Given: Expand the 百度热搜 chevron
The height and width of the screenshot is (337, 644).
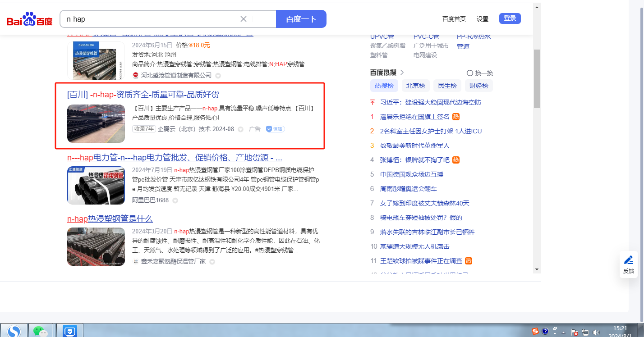Looking at the screenshot, I should point(402,73).
